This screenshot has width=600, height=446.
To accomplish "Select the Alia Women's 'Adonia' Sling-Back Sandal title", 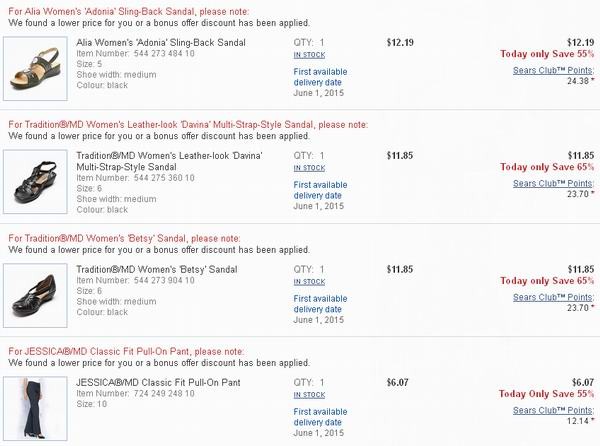I will click(161, 42).
